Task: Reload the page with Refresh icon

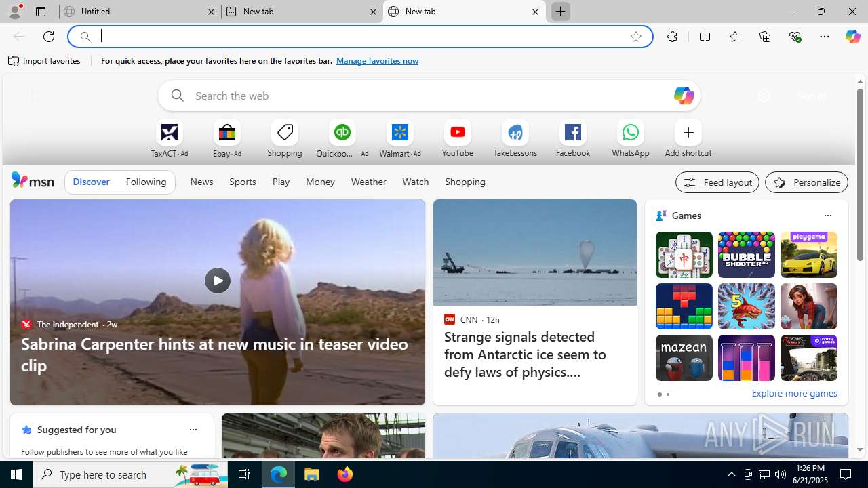Action: point(49,37)
